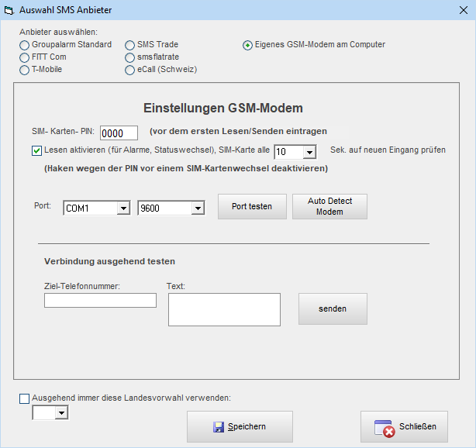Choose smsflatrate radio option
The height and width of the screenshot is (448, 476).
(x=131, y=57)
